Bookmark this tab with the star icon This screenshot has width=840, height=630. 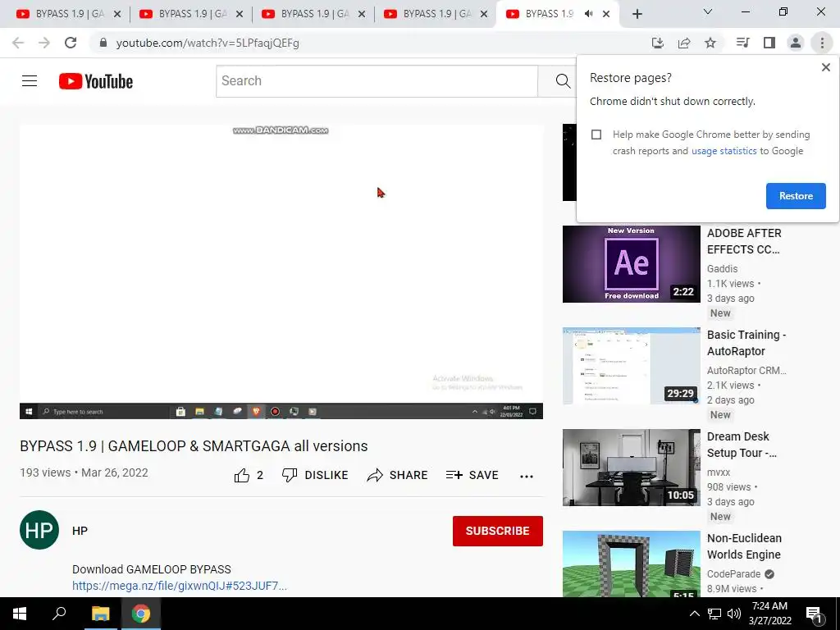[x=710, y=43]
